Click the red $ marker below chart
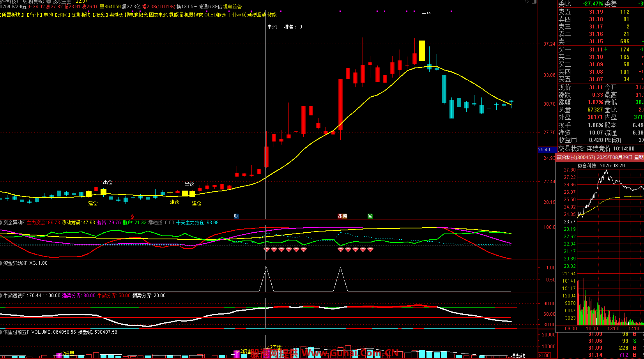Screen dimensions: 644x359 pyautogui.click(x=133, y=217)
